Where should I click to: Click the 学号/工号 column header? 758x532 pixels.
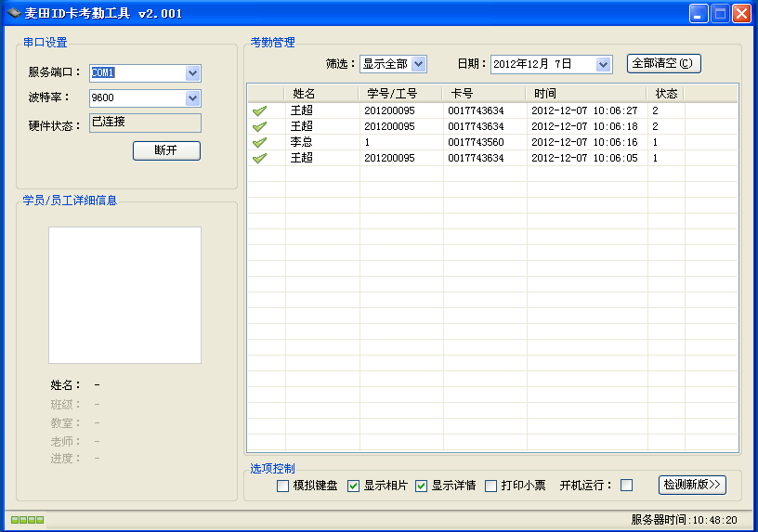coord(400,93)
